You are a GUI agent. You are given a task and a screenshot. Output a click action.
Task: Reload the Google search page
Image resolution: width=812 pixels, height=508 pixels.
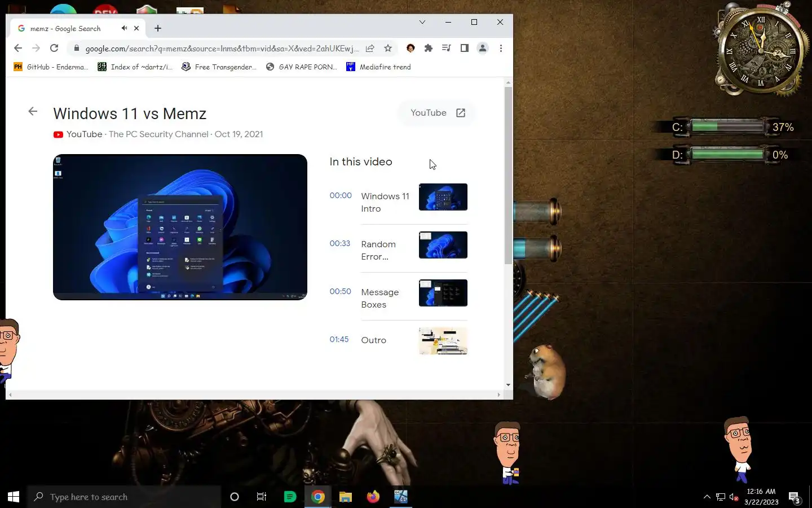tap(54, 49)
